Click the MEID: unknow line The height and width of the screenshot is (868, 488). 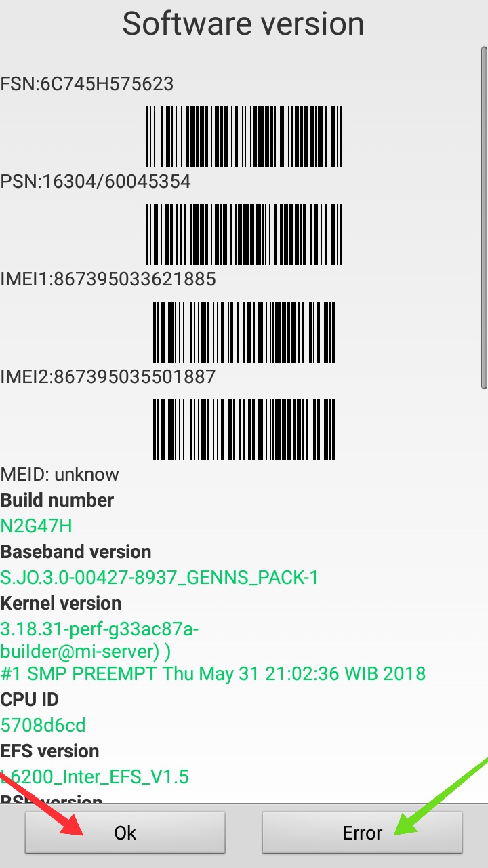60,475
